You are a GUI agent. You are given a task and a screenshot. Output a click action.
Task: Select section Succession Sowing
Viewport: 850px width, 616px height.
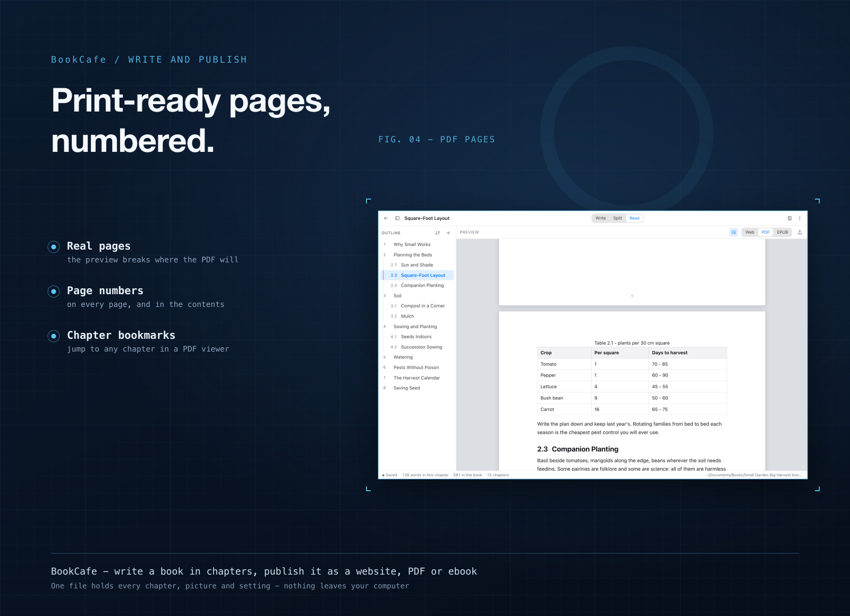[418, 347]
